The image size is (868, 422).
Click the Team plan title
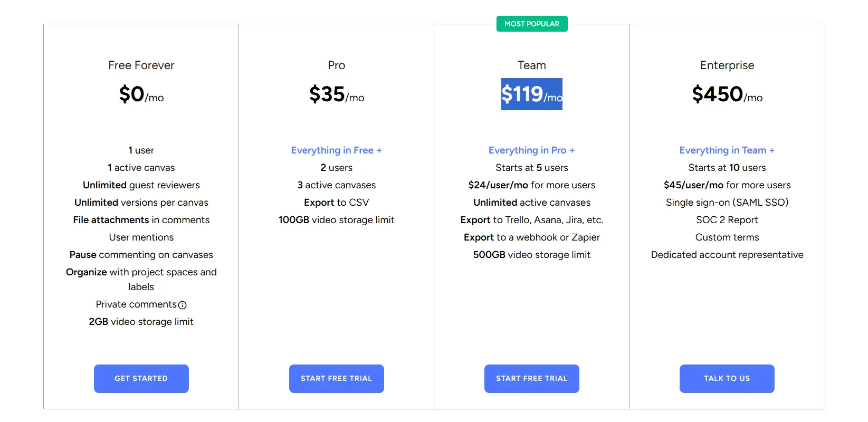pyautogui.click(x=531, y=65)
